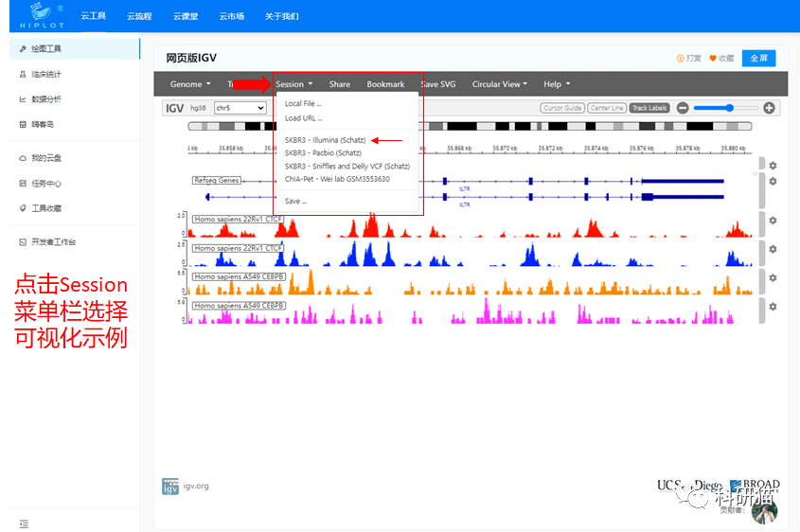Screen dimensions: 800x532
Task: Select SKBR3 - Illumina (Schatz) session
Action: 325,140
